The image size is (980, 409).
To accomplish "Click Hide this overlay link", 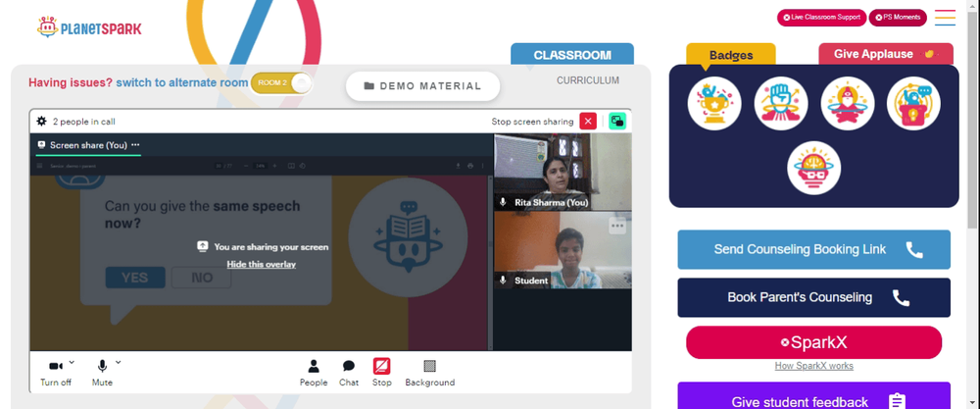I will pyautogui.click(x=262, y=264).
